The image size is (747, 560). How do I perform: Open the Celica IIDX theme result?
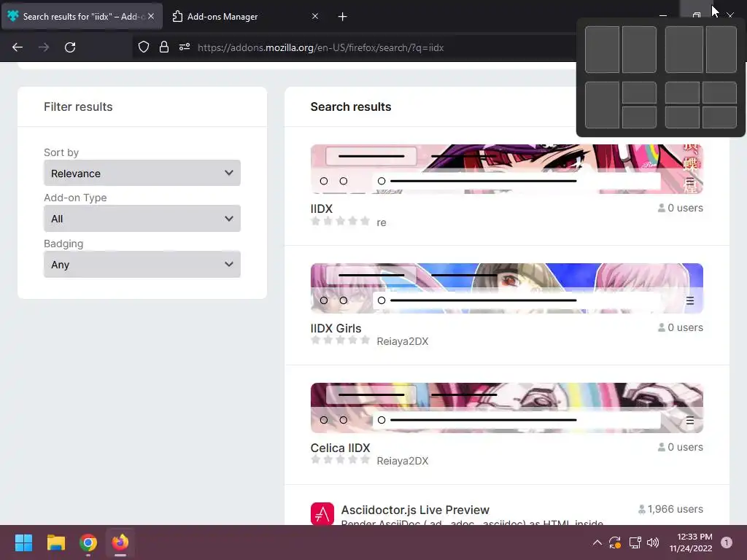coord(340,448)
